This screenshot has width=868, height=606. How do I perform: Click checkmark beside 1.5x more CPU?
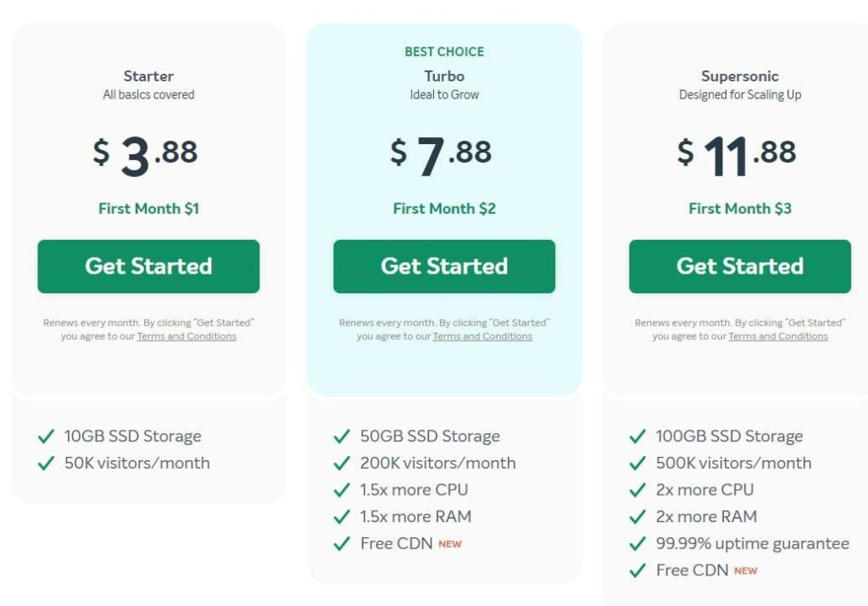tap(342, 490)
